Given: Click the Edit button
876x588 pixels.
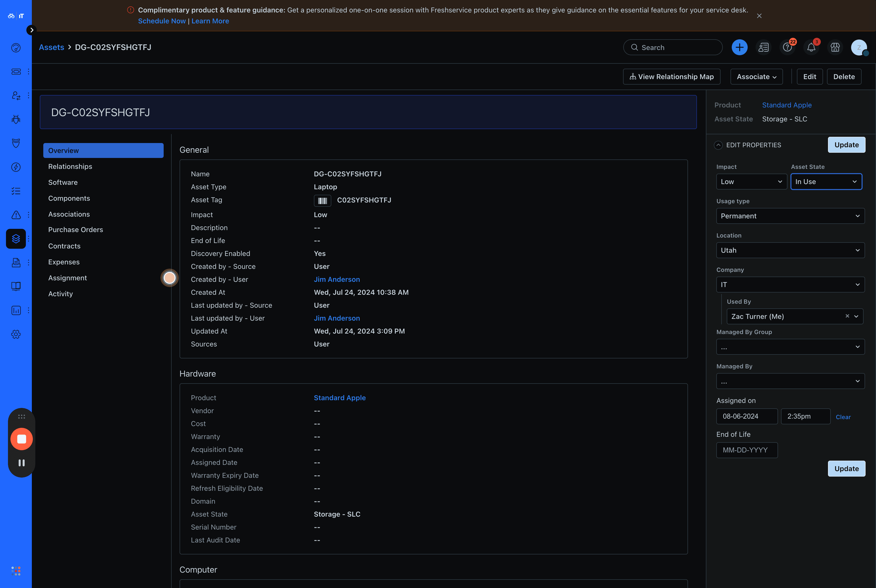Looking at the screenshot, I should [810, 77].
